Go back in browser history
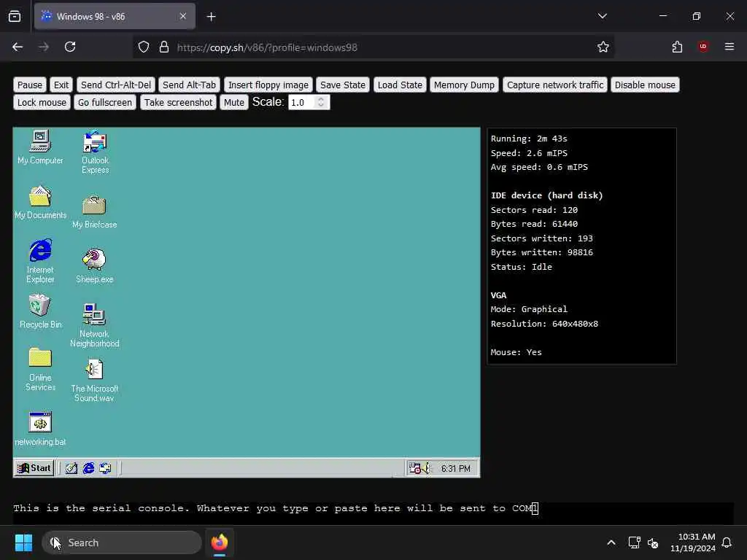This screenshot has width=747, height=560. point(18,47)
